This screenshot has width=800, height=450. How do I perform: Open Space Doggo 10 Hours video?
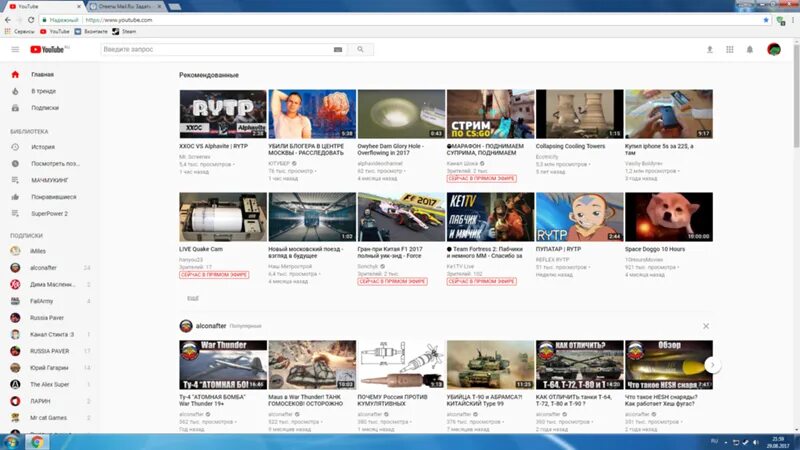(669, 217)
